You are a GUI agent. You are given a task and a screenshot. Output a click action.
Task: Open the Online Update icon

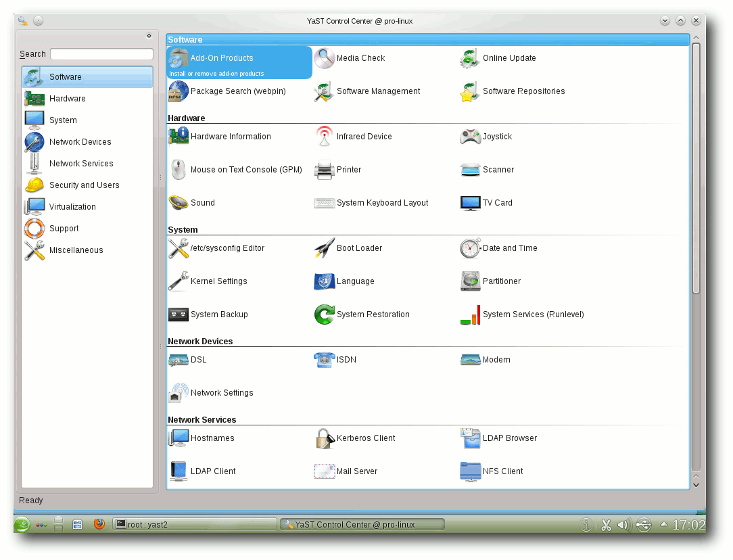(470, 58)
